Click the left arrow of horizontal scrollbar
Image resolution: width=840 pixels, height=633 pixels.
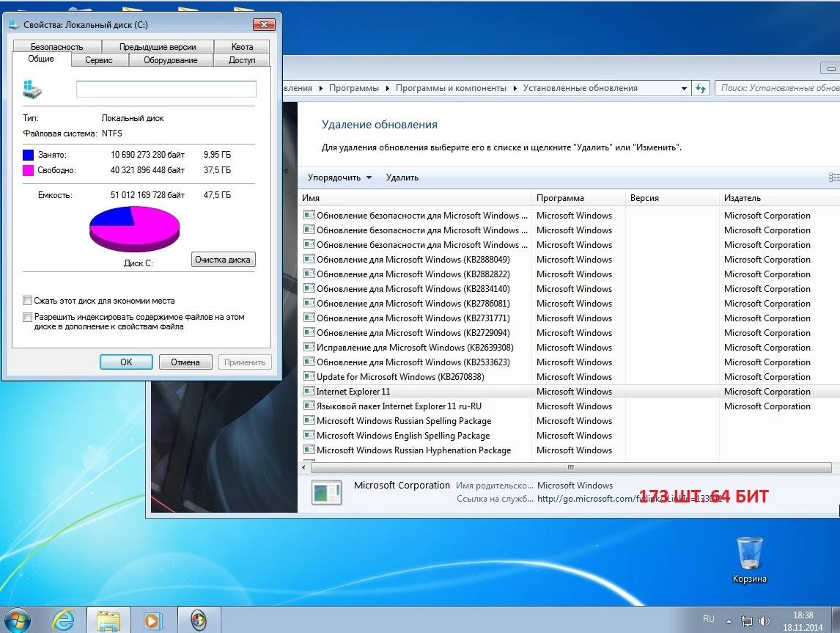click(303, 467)
